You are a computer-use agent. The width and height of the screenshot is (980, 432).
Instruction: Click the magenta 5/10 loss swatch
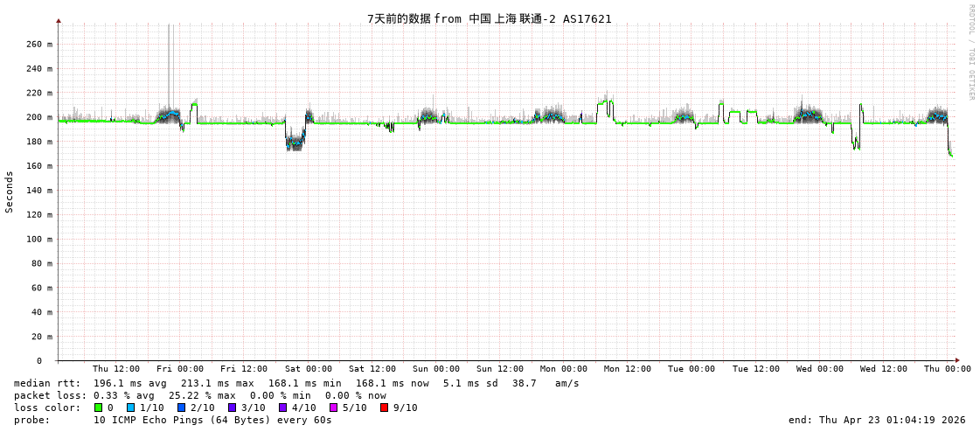[333, 408]
